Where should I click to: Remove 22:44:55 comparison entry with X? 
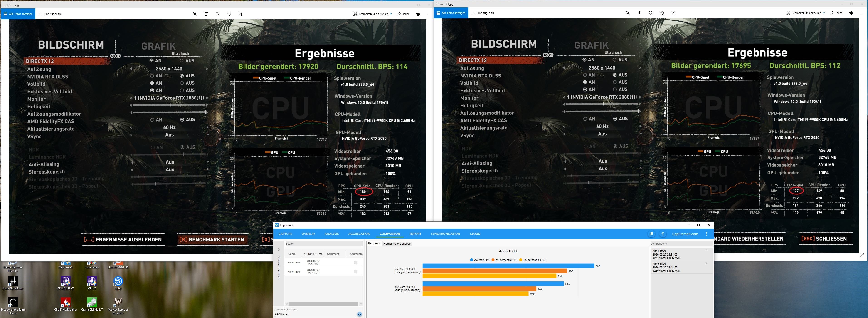tap(705, 263)
